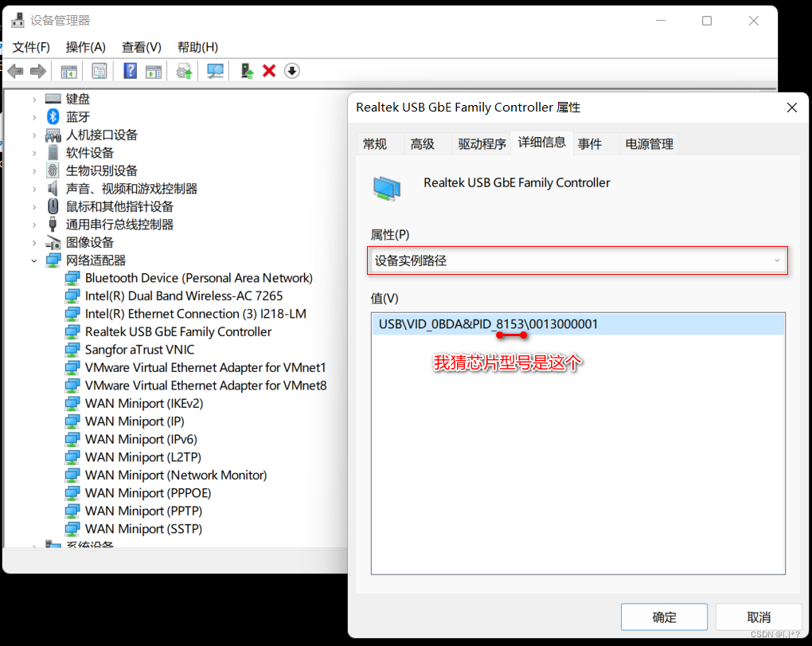
Task: Expand the 键盘 tree node
Action: (x=34, y=99)
